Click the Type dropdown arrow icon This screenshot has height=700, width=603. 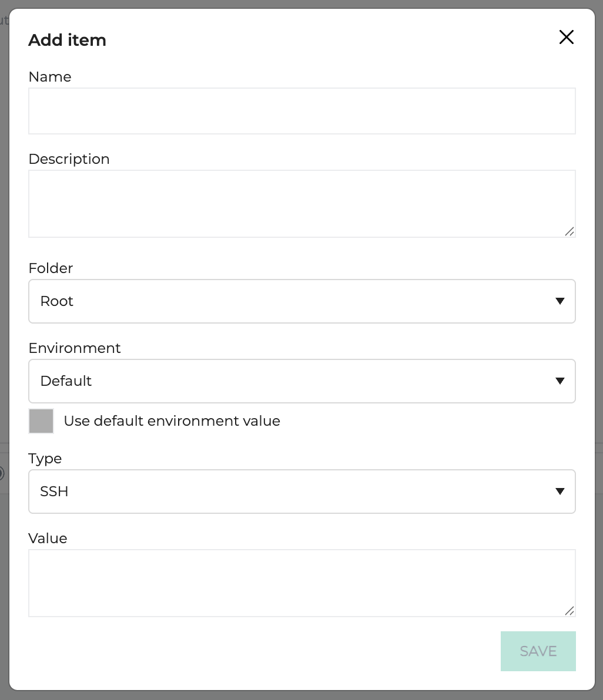click(x=560, y=492)
